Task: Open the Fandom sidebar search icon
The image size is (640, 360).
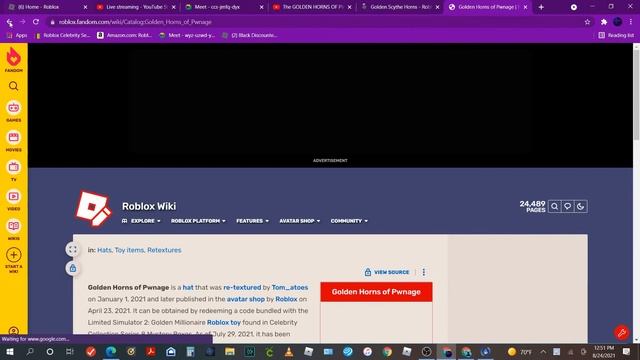Action: point(13,86)
